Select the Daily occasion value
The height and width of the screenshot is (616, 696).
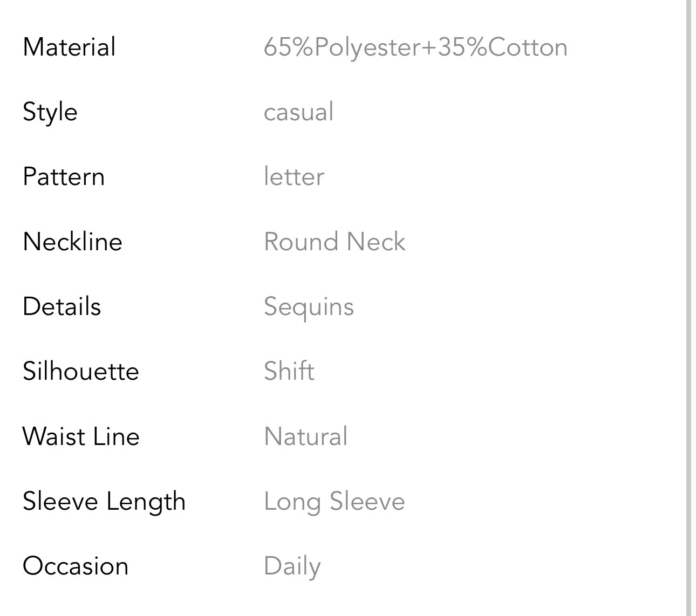coord(292,567)
